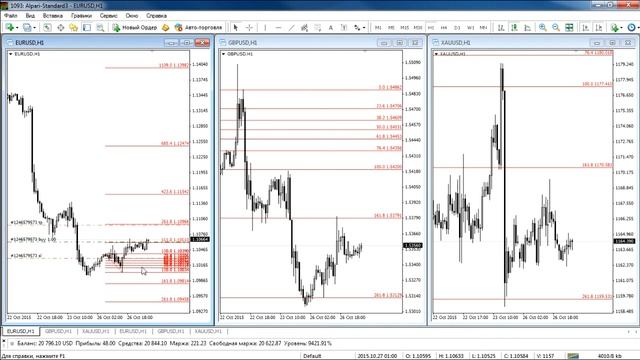Expand the indicators dropdown arrow

[621, 28]
